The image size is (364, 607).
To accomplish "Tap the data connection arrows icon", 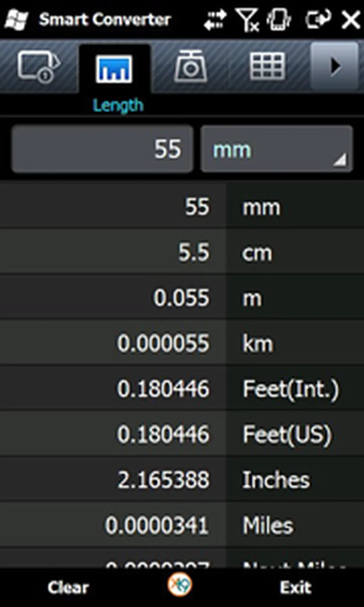I will tap(215, 20).
